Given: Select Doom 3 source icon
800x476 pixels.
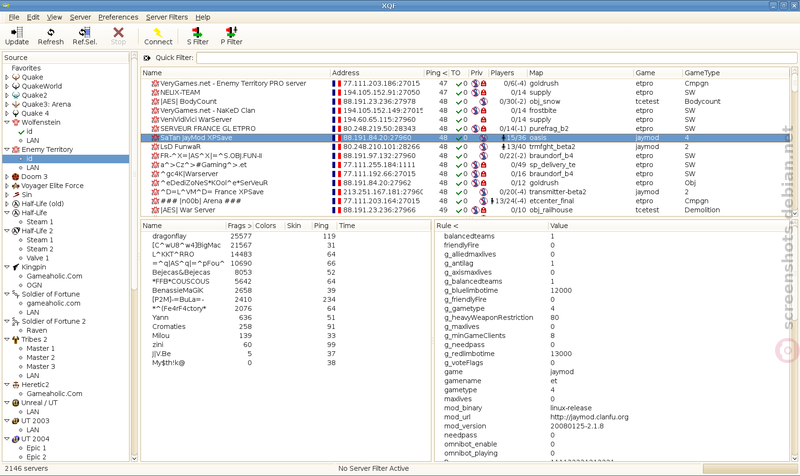Looking at the screenshot, I should click(16, 177).
